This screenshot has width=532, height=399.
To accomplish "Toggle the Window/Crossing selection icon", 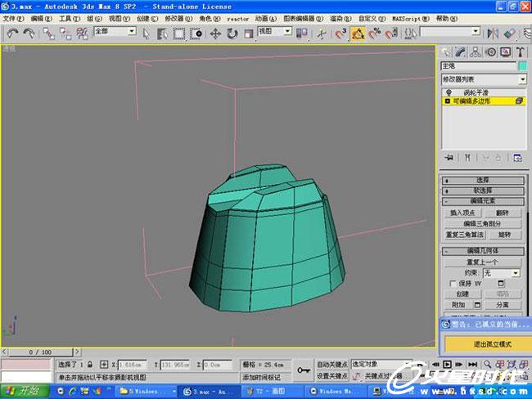I will [196, 34].
